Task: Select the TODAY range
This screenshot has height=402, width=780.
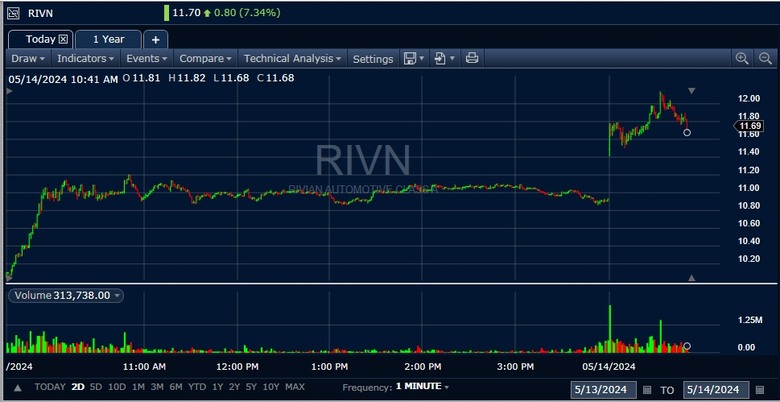Action: click(x=50, y=387)
